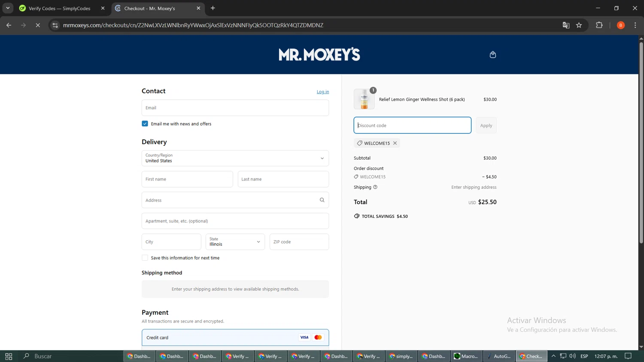Viewport: 644px width, 362px height.
Task: Click the Visa card icon
Action: (304, 338)
